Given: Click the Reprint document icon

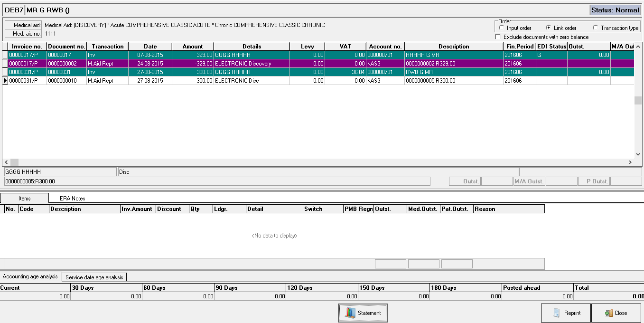Looking at the screenshot, I should pyautogui.click(x=557, y=313).
